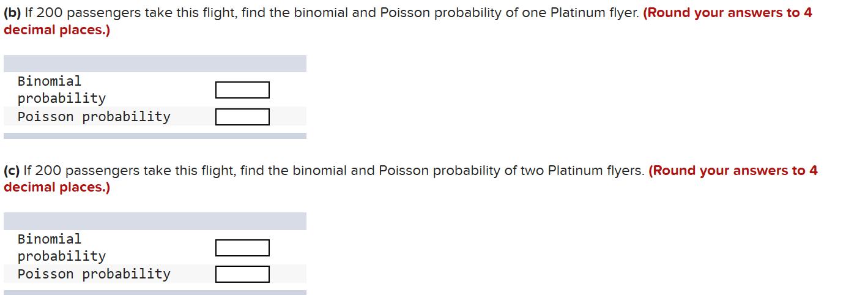Click the gray header bar of part (b) table

[x=155, y=64]
